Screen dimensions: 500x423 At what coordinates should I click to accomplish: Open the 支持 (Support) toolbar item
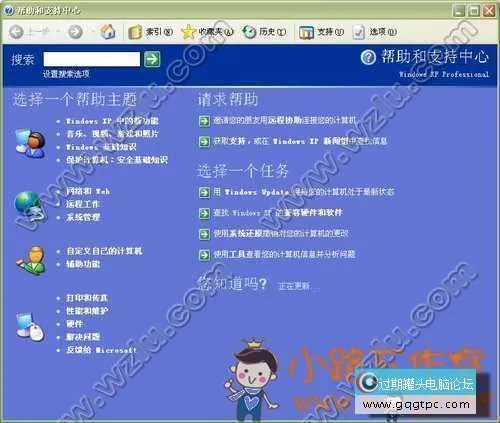point(321,32)
